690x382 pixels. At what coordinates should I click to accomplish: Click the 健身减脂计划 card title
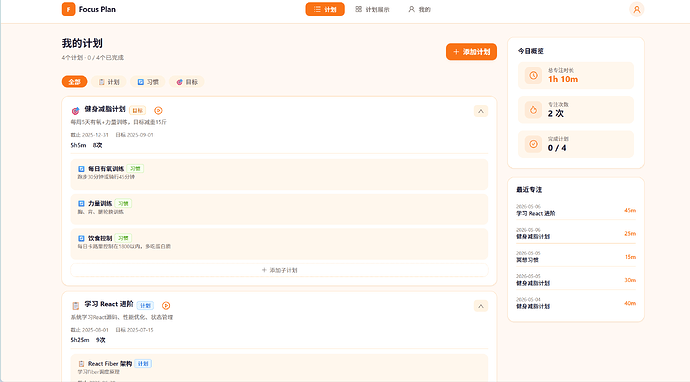[105, 109]
